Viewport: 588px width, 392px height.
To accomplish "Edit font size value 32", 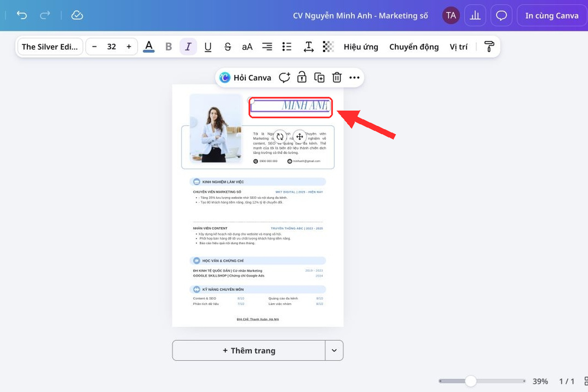I will 111,47.
